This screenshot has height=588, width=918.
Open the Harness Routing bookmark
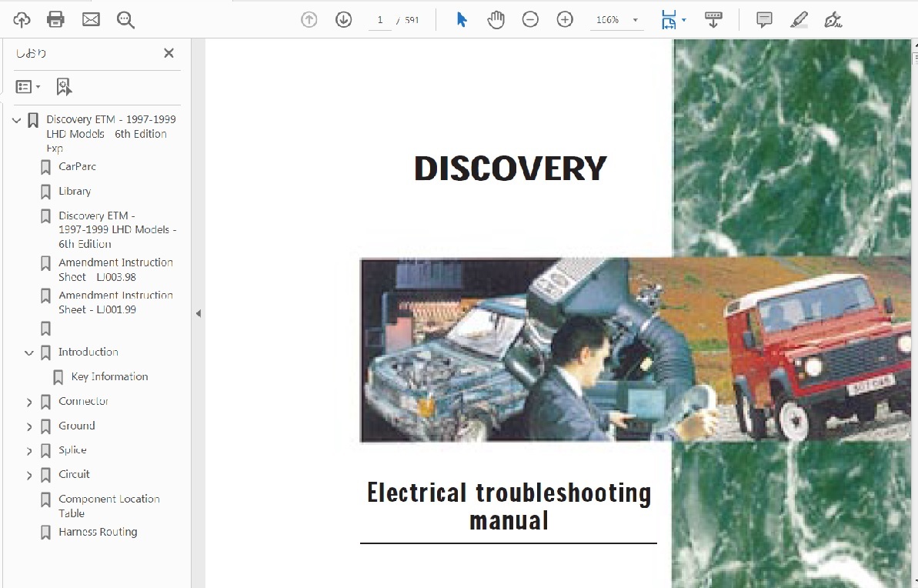[98, 532]
